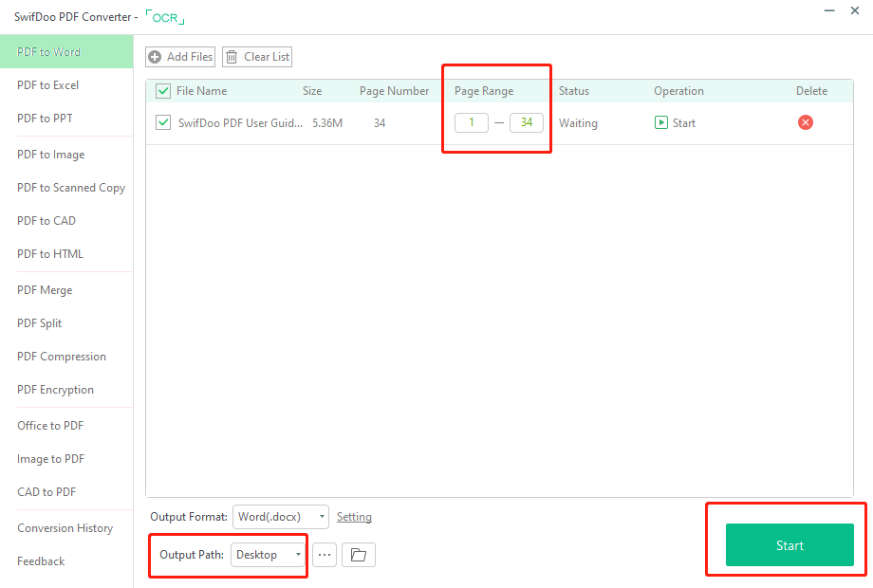Click the Page Number column header
The image size is (873, 588).
tap(394, 91)
